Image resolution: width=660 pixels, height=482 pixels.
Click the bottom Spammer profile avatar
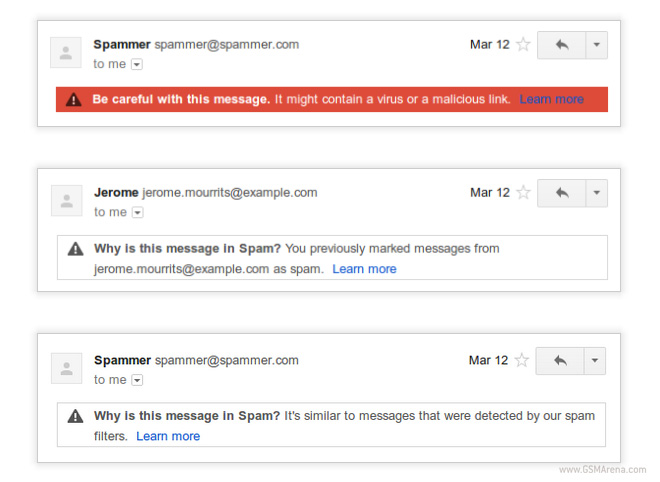coord(66,368)
